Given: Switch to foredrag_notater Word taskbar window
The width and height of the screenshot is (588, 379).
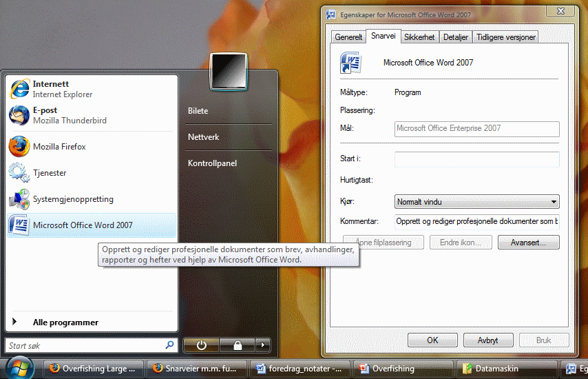Looking at the screenshot, I should click(x=300, y=369).
